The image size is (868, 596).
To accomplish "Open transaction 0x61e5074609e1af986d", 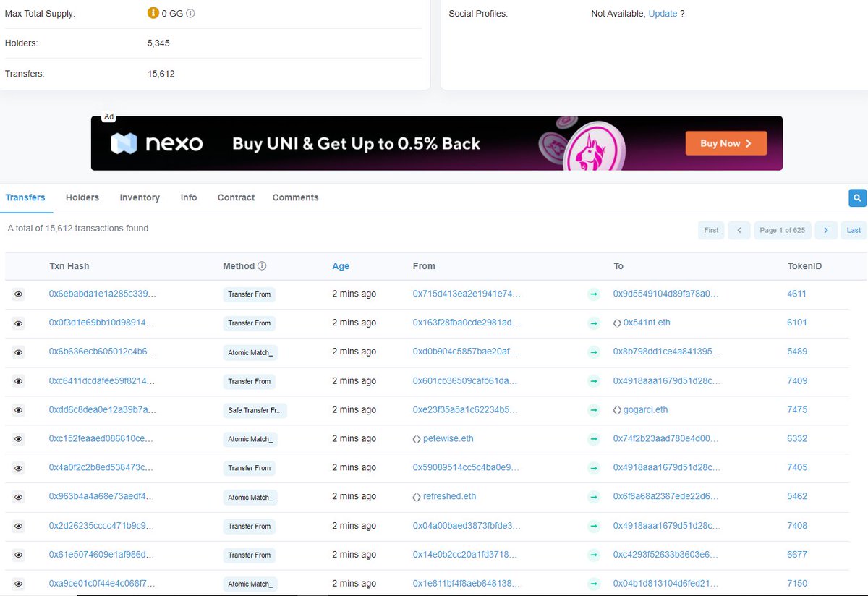I will [101, 555].
